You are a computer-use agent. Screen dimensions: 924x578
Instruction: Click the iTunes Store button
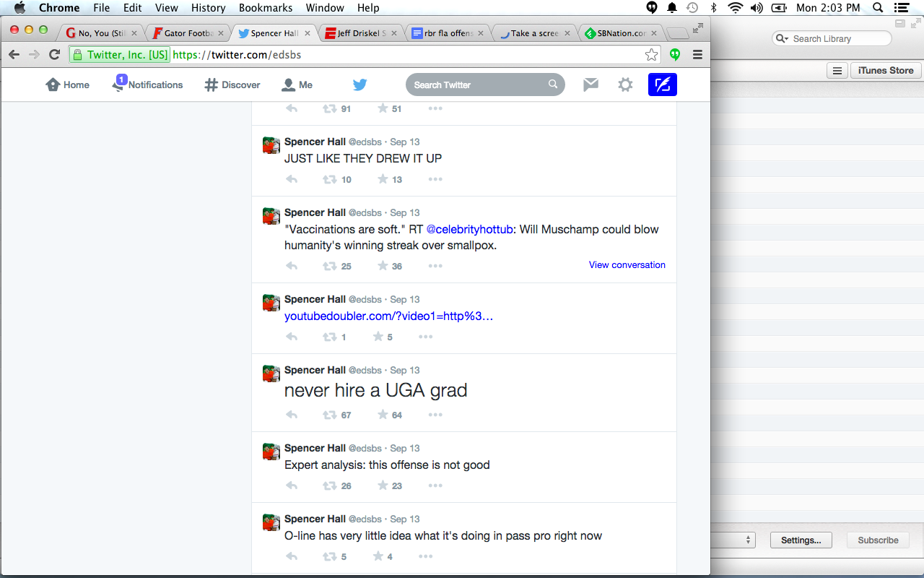click(x=886, y=71)
